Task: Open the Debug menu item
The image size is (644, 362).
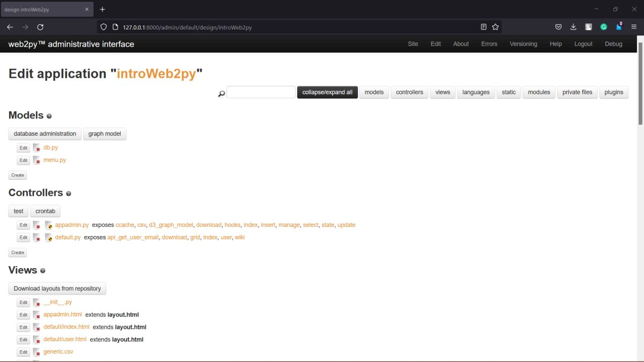Action: (x=613, y=44)
